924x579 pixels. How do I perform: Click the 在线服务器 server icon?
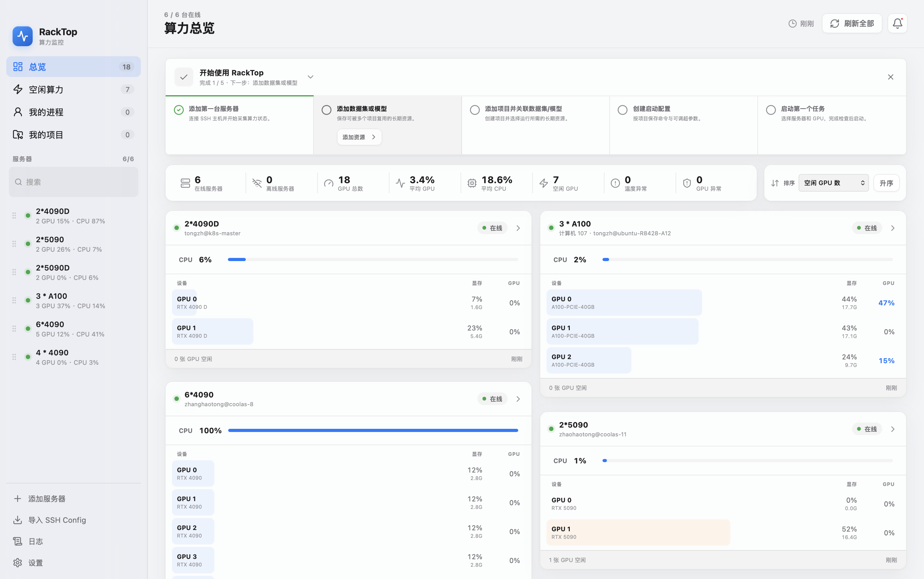(185, 183)
